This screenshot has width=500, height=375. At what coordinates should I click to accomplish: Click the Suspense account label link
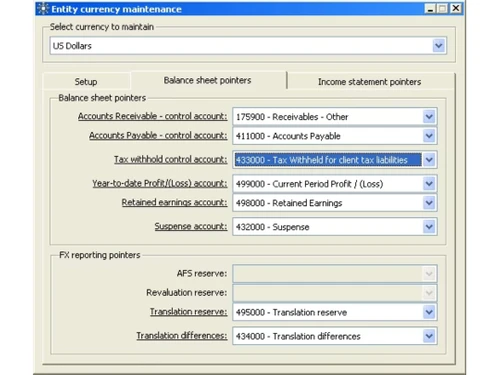click(191, 226)
